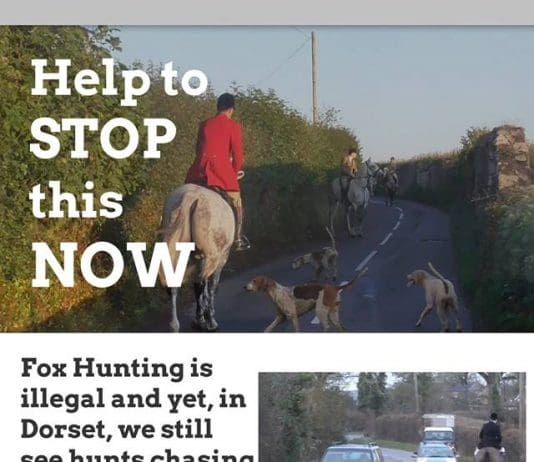
Task: Click the word 'STOP' in the headline
Action: (103, 139)
